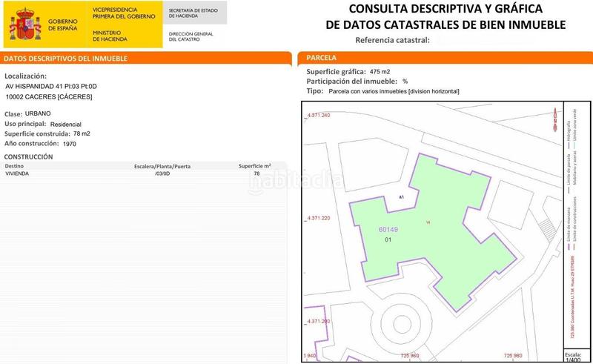Screen dimensions: 593x364
Task: Click parcel number 60149 on the map
Action: (x=388, y=230)
